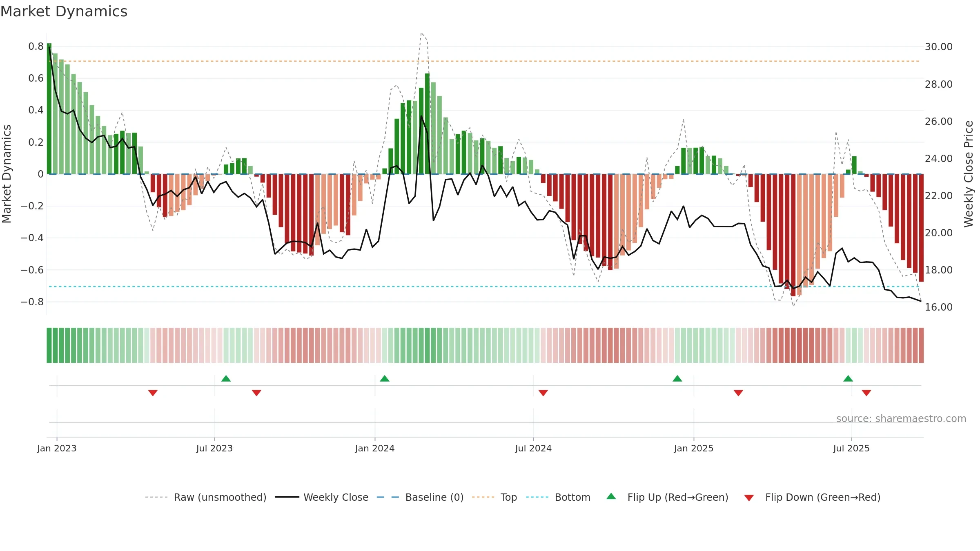Image resolution: width=980 pixels, height=551 pixels.
Task: Click the −0.6 tick on the left axis
Action: click(x=32, y=270)
